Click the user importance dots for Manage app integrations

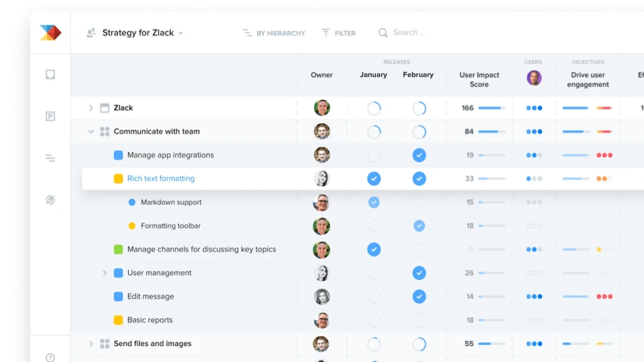[x=534, y=155]
